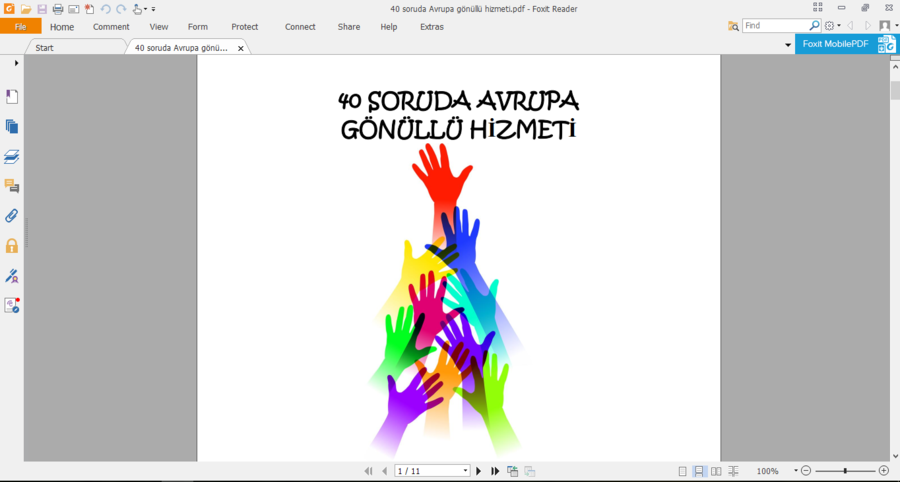This screenshot has width=900, height=482.
Task: Open the page number dropdown
Action: (465, 471)
